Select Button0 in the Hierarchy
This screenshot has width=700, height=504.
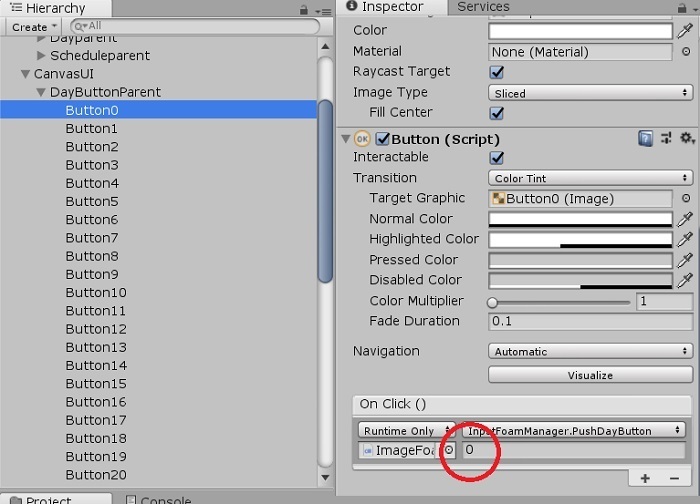click(x=158, y=110)
